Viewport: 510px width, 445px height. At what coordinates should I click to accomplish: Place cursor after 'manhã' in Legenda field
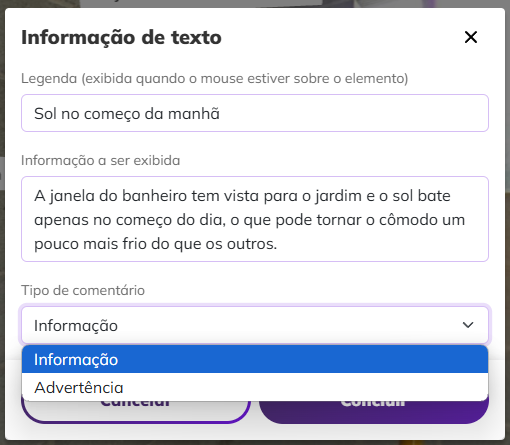[221, 114]
